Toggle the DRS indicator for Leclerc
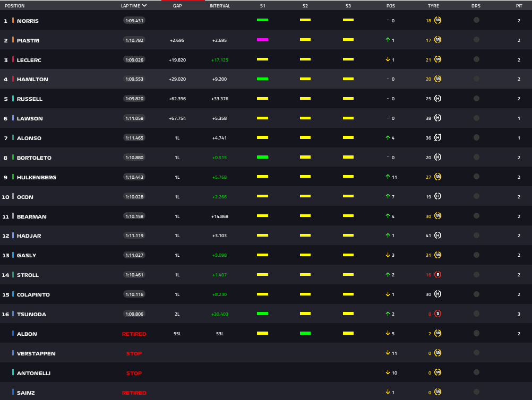 [x=476, y=59]
